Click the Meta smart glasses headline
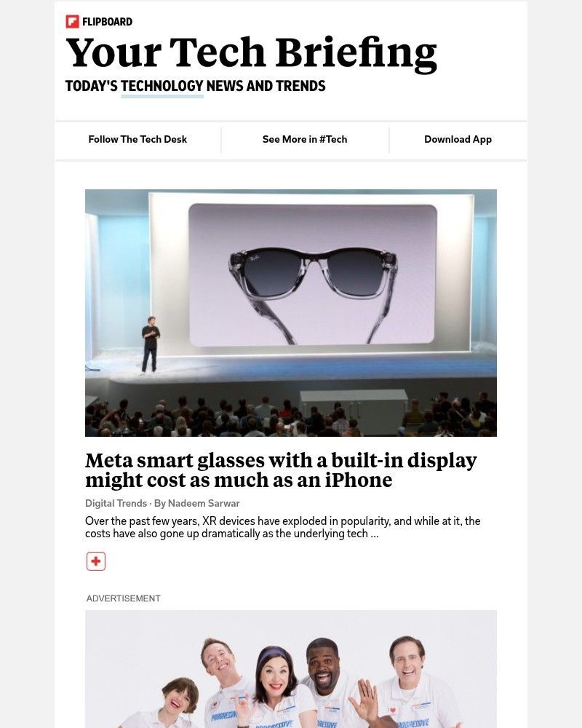The width and height of the screenshot is (582, 728). (x=281, y=470)
